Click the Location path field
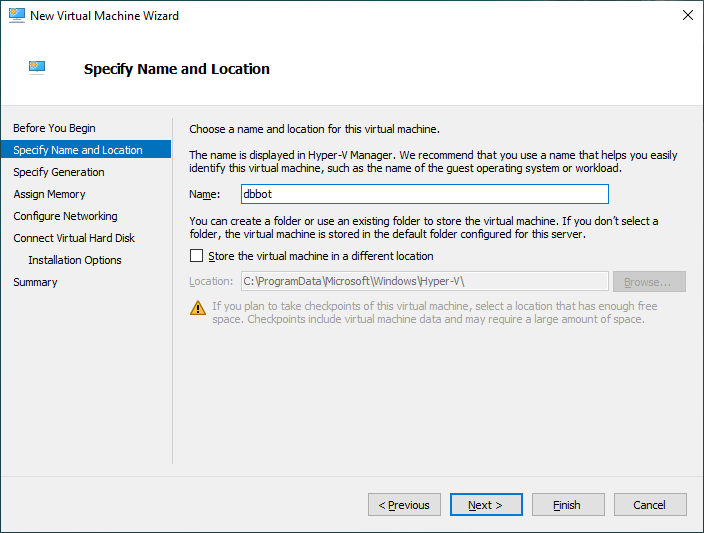704x533 pixels. click(425, 282)
